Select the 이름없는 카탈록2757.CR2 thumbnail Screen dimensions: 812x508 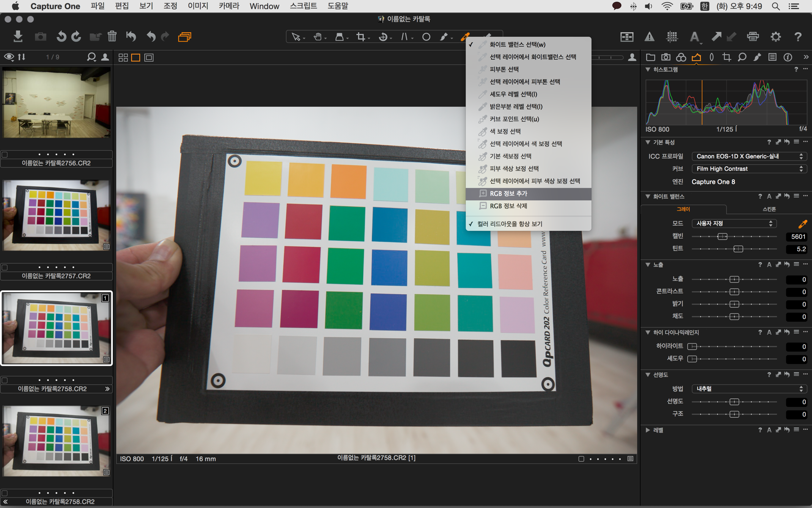coord(56,216)
